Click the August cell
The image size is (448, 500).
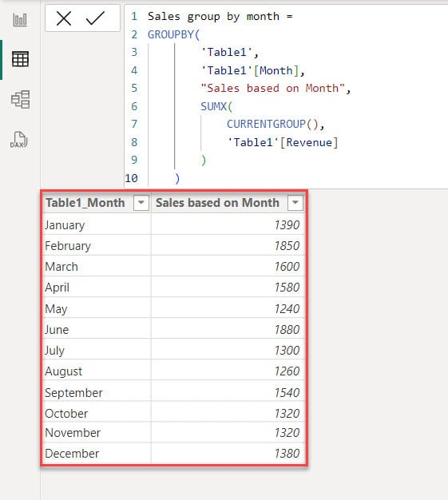point(97,371)
